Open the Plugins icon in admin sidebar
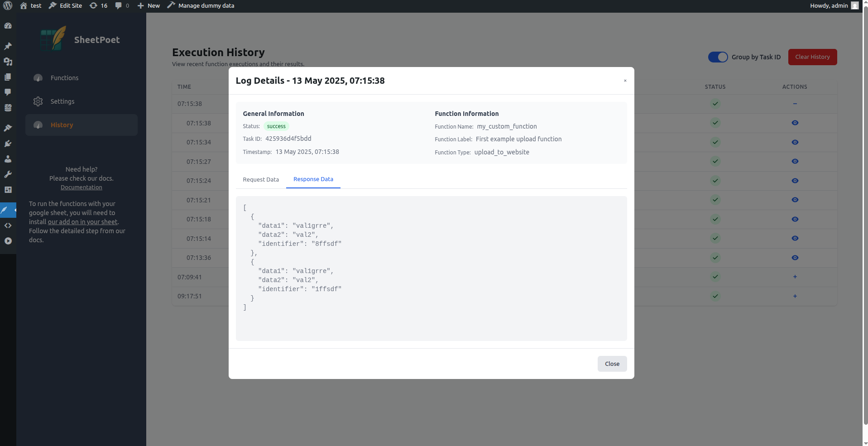The height and width of the screenshot is (446, 868). coord(8,144)
